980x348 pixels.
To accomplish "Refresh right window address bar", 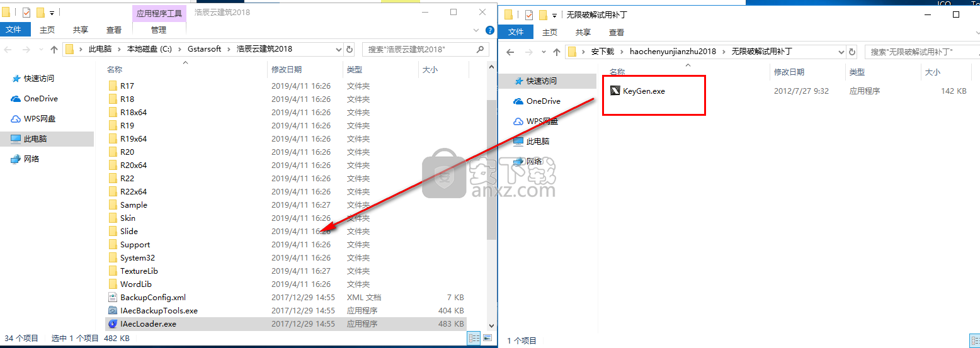I will [853, 52].
